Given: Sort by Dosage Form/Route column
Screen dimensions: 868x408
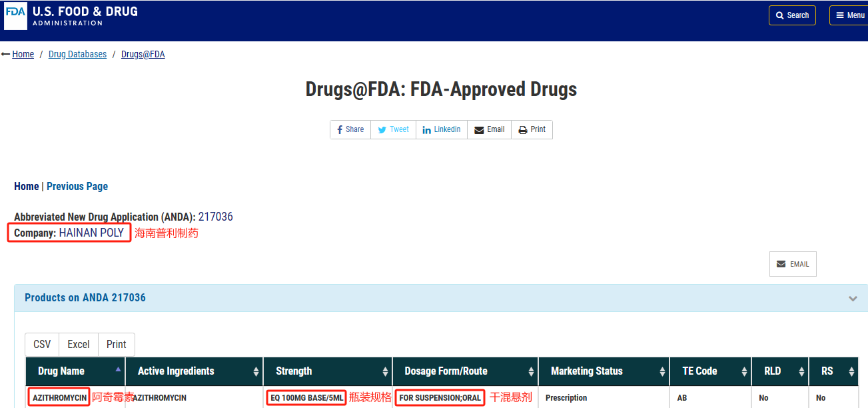Looking at the screenshot, I should point(466,371).
